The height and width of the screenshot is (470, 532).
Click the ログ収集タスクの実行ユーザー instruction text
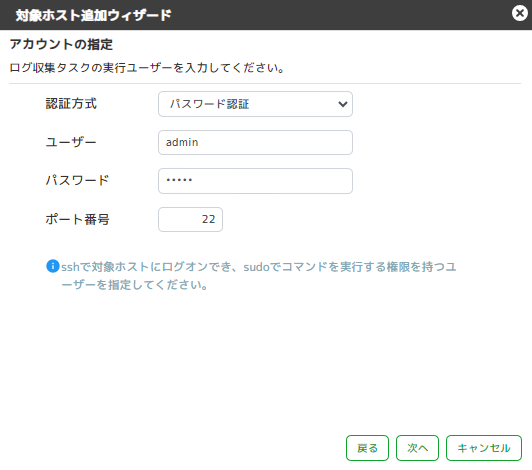pos(147,68)
